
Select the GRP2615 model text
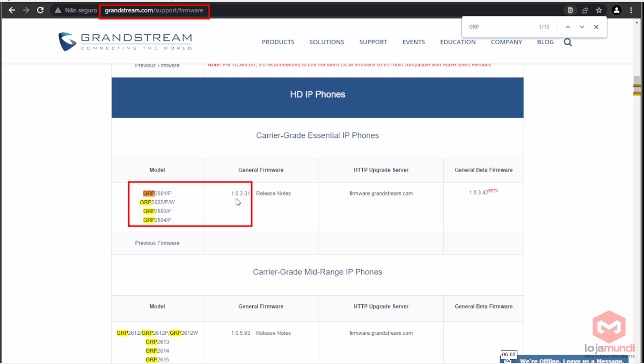click(157, 359)
